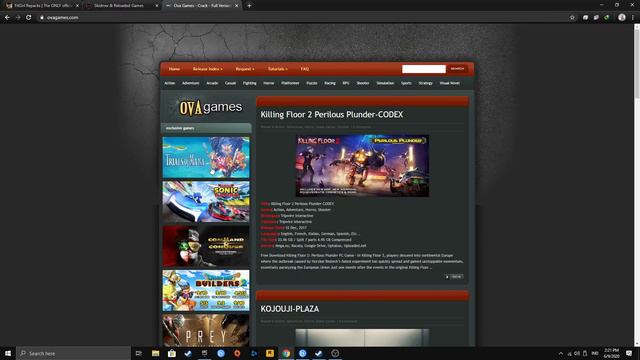
Task: Open a new browser tab
Action: point(249,6)
